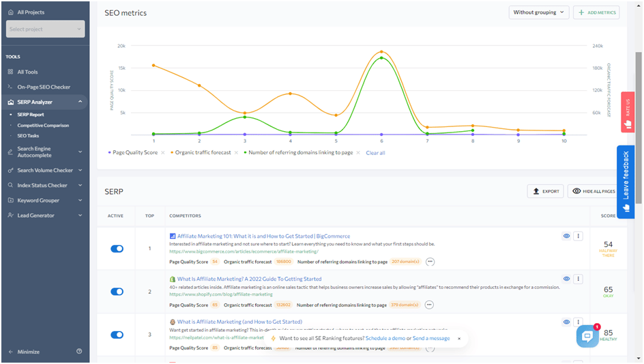
Task: Open the chat widget icon
Action: coord(587,337)
